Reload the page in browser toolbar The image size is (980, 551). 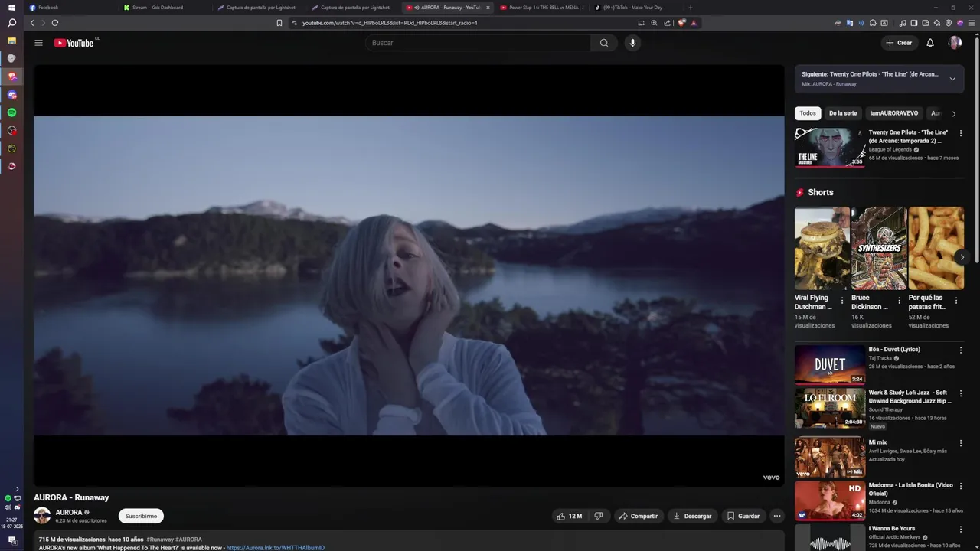click(x=55, y=23)
